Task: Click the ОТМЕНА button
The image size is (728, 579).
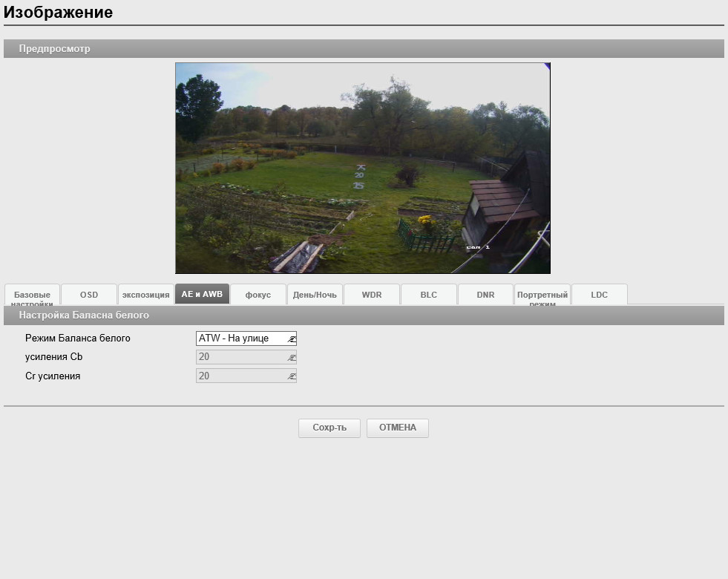Action: (x=398, y=428)
